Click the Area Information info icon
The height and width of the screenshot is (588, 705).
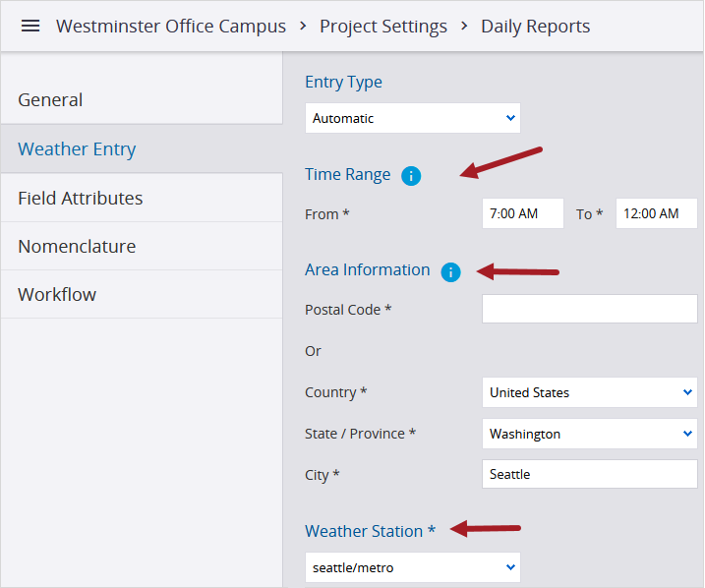coord(450,271)
